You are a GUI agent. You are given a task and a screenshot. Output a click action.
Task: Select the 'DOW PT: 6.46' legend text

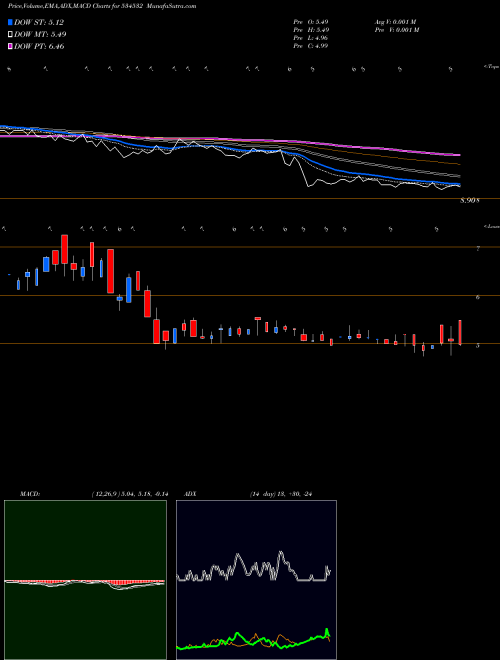(39, 47)
